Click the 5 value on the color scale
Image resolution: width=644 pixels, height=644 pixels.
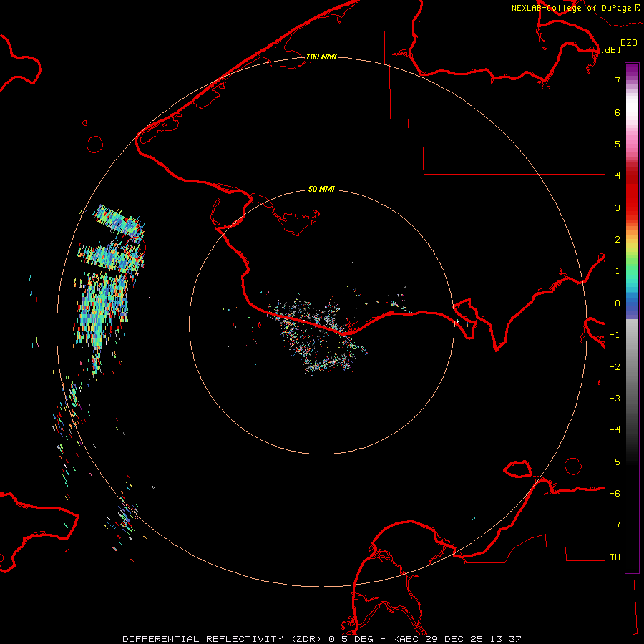click(x=618, y=144)
